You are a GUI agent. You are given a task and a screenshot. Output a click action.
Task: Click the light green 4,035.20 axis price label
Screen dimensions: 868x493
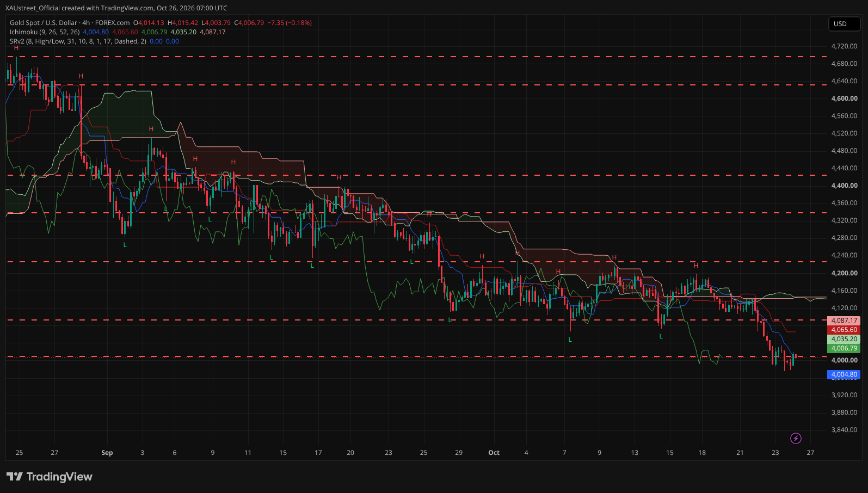(x=844, y=339)
